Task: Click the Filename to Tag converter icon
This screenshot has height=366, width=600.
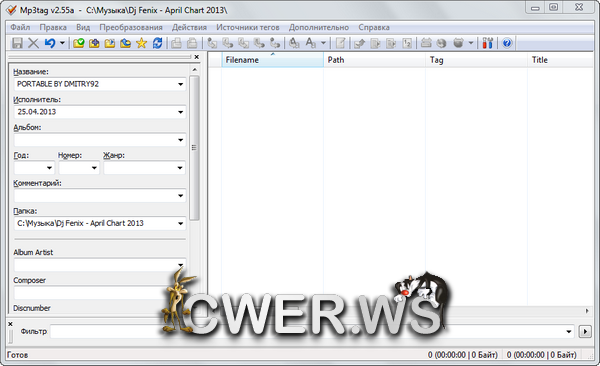Action: (228, 43)
